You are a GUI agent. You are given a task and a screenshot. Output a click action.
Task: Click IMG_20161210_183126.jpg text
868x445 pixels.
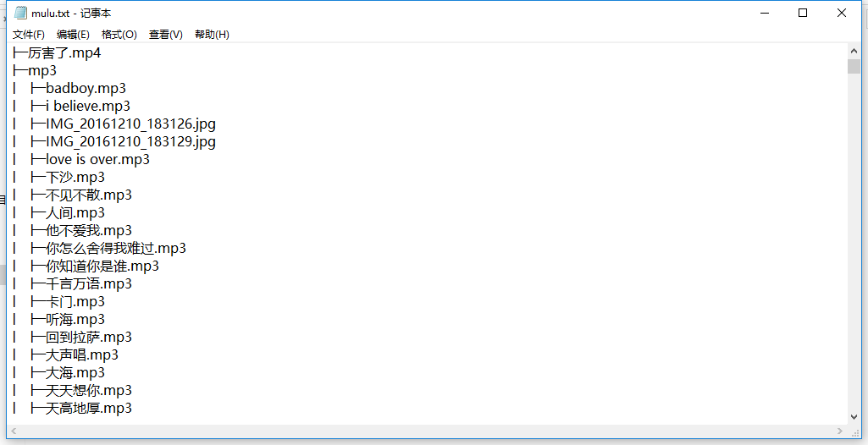[130, 124]
